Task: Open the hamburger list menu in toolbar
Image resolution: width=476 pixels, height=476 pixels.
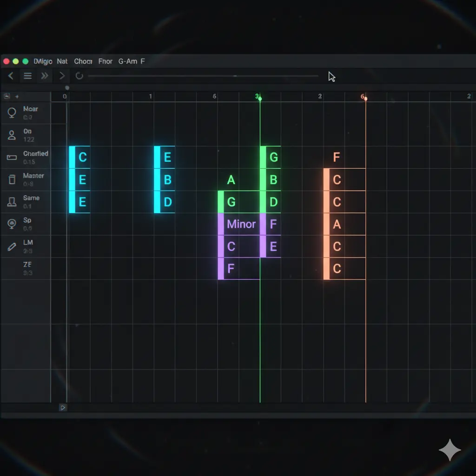Action: point(28,76)
